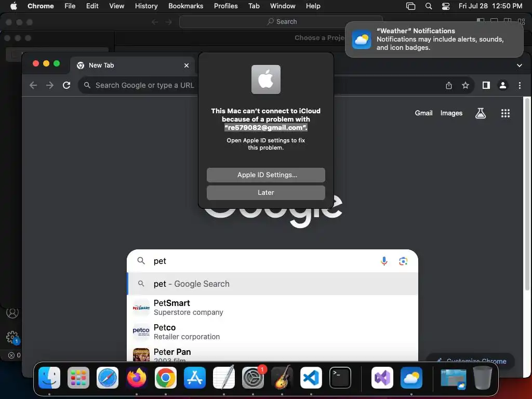Open Chrome from the Dock
This screenshot has height=399, width=532.
(166, 378)
